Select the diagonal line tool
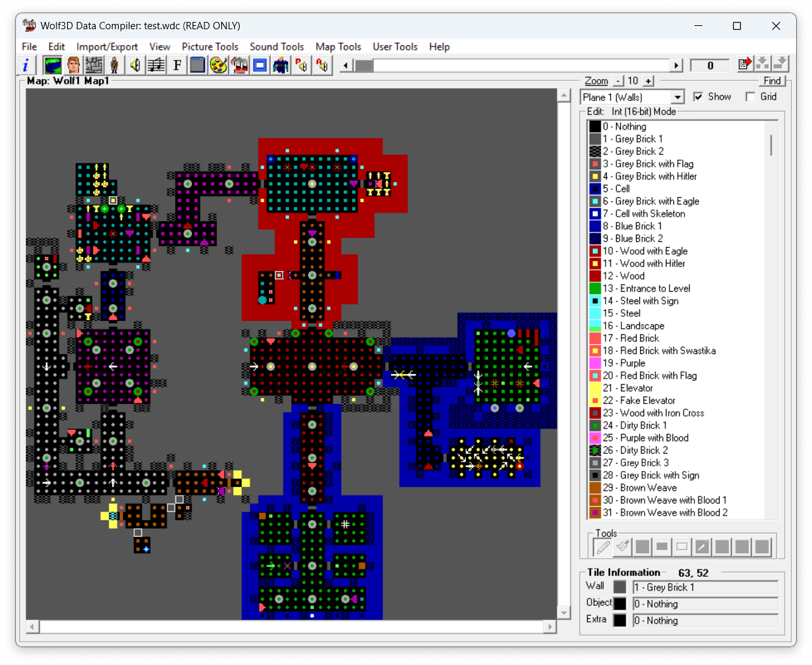Image resolution: width=812 pixels, height=665 pixels. 702,547
